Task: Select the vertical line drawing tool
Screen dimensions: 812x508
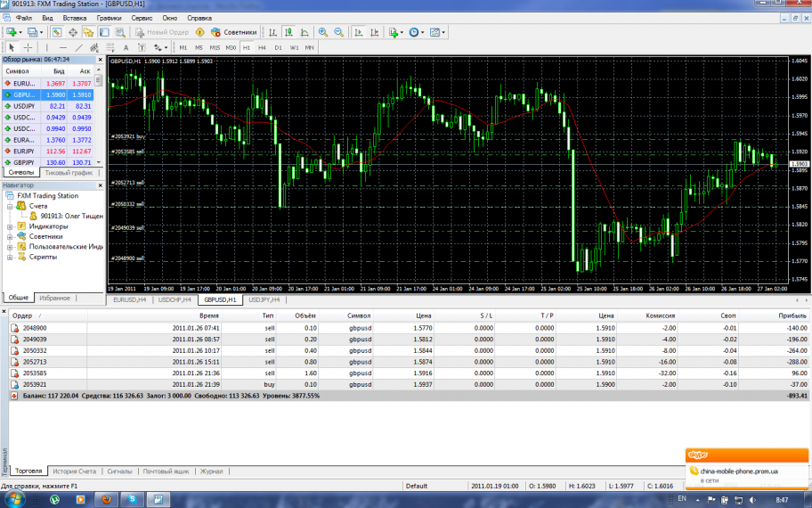Action: pos(47,47)
